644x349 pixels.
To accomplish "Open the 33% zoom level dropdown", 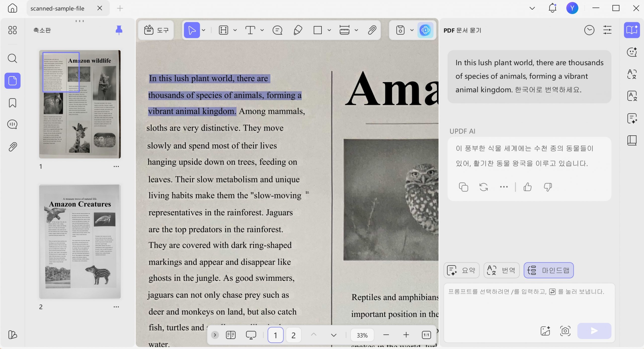I will click(x=362, y=335).
